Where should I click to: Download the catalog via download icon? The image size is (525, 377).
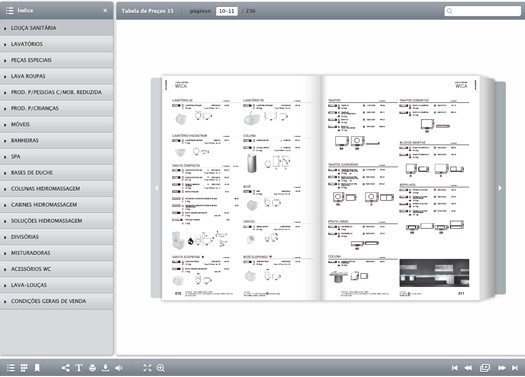(105, 368)
